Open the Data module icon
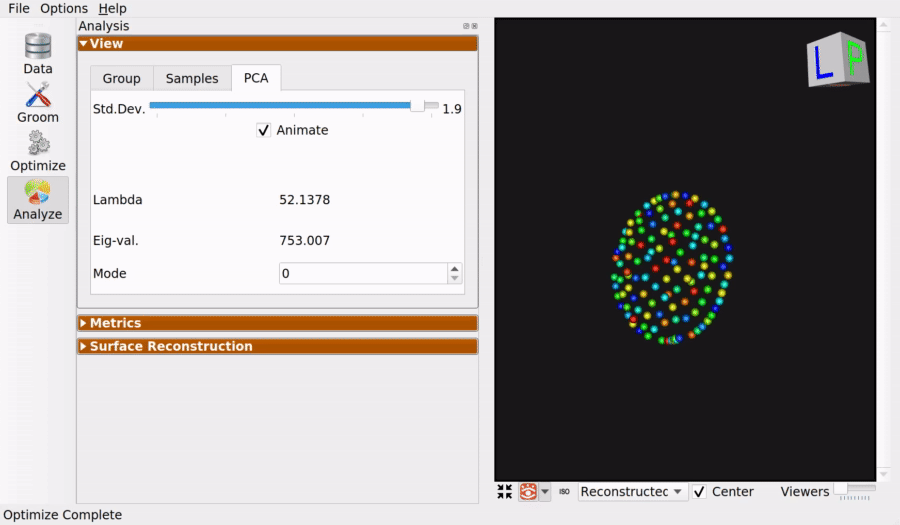This screenshot has height=525, width=900. pyautogui.click(x=38, y=46)
